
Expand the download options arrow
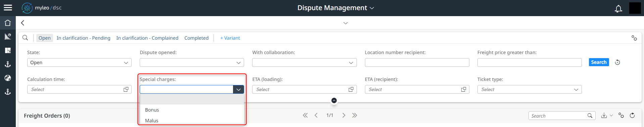611,115
